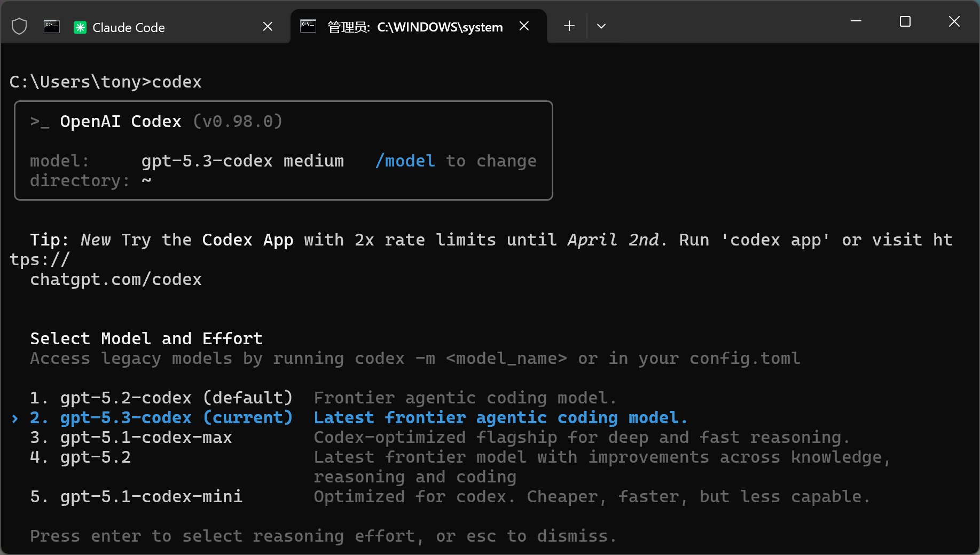Image resolution: width=980 pixels, height=555 pixels.
Task: Click the shield admin icon in title bar
Action: [19, 26]
